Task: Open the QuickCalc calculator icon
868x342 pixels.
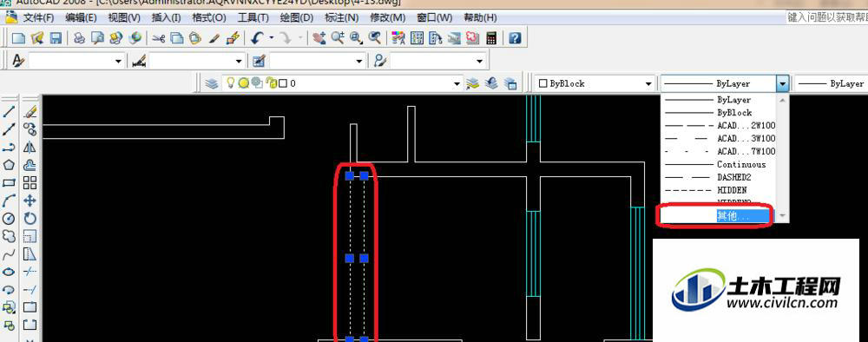Action: click(x=490, y=38)
